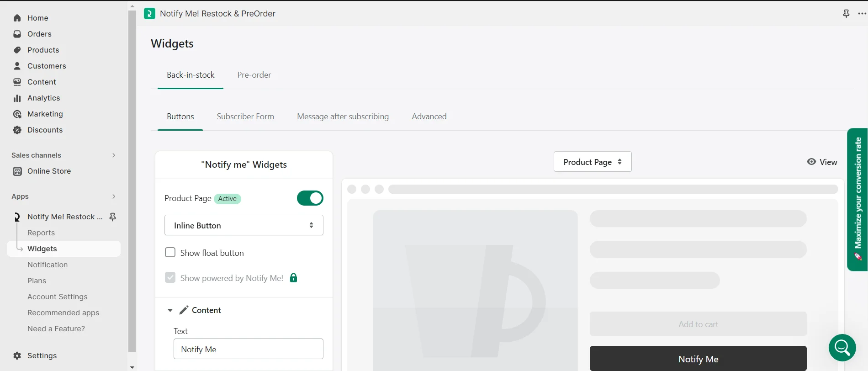868x371 pixels.
Task: Click the Notify Me preview button
Action: pyautogui.click(x=698, y=359)
